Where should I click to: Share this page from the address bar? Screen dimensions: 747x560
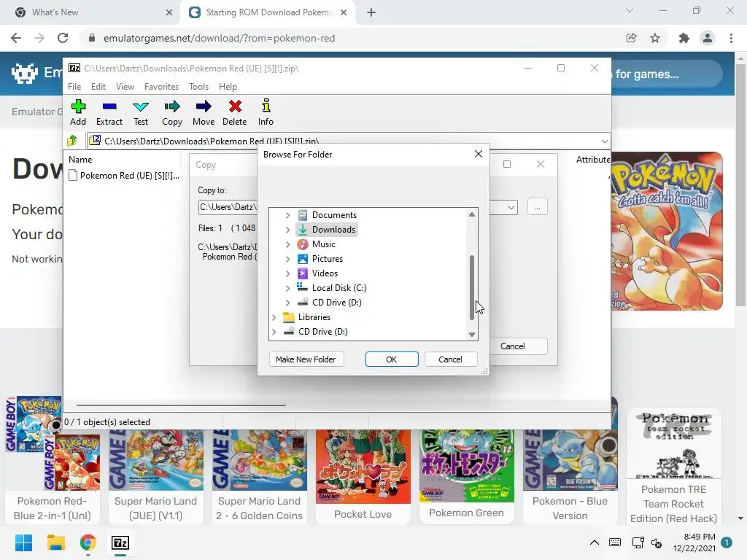click(x=632, y=38)
